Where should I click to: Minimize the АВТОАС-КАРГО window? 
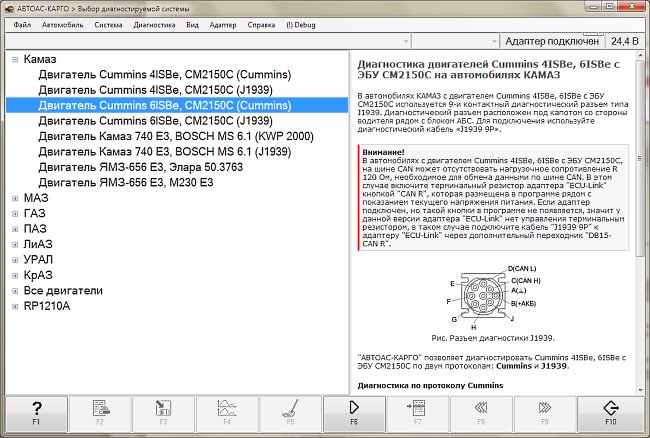[593, 7]
